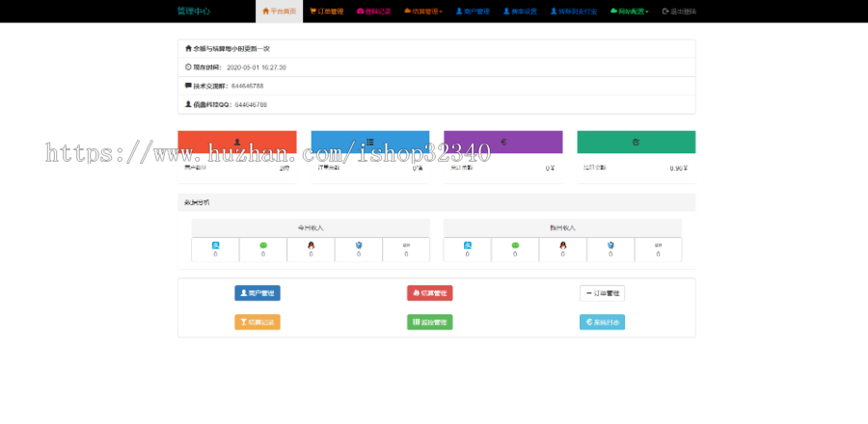Click the euro icon on the purple card
The width and height of the screenshot is (868, 424).
click(x=503, y=142)
